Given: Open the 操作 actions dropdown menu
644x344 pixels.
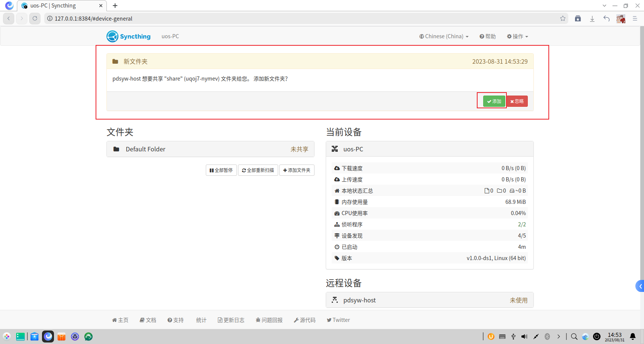Looking at the screenshot, I should (x=517, y=36).
